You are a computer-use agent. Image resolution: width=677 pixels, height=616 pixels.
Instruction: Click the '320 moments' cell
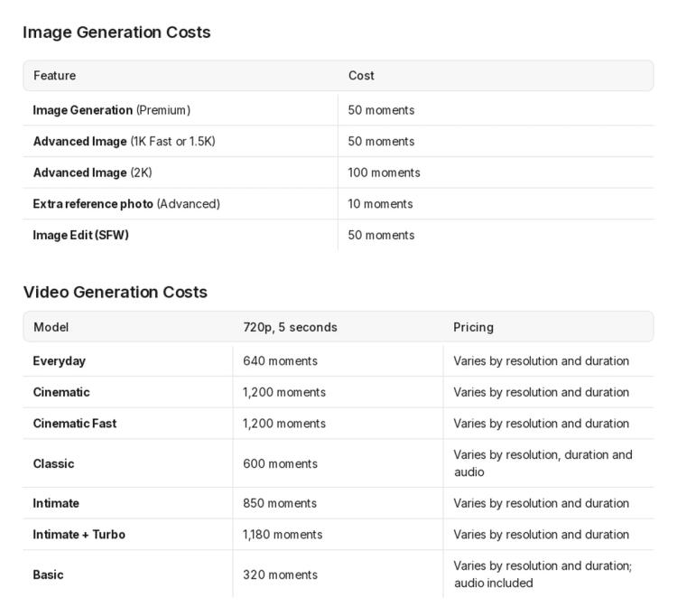280,574
